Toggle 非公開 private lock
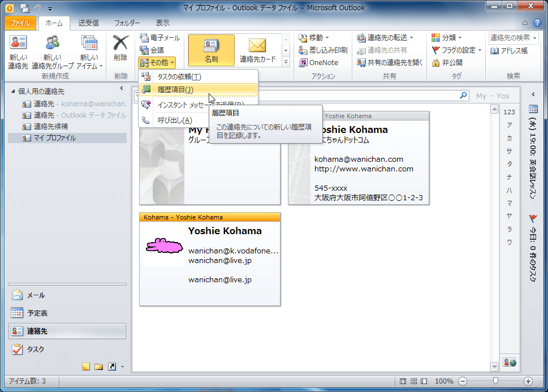The width and height of the screenshot is (548, 392). click(447, 63)
